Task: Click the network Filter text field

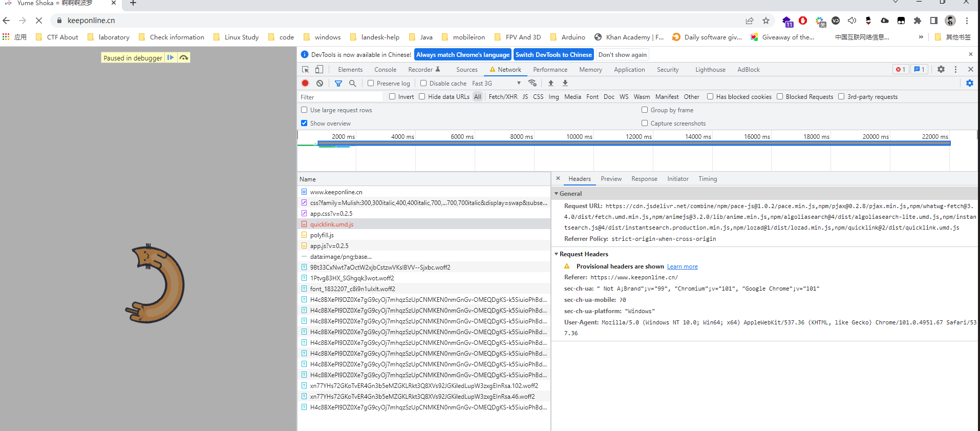Action: tap(340, 97)
